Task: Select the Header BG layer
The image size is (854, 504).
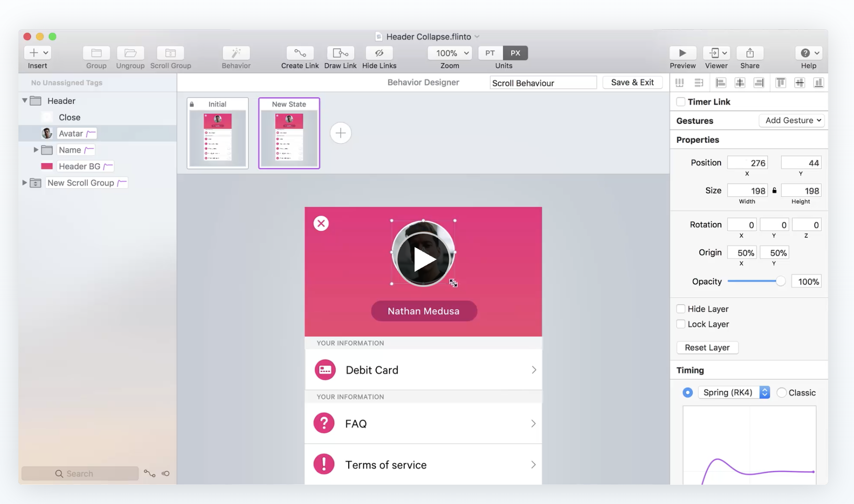Action: click(x=98, y=166)
